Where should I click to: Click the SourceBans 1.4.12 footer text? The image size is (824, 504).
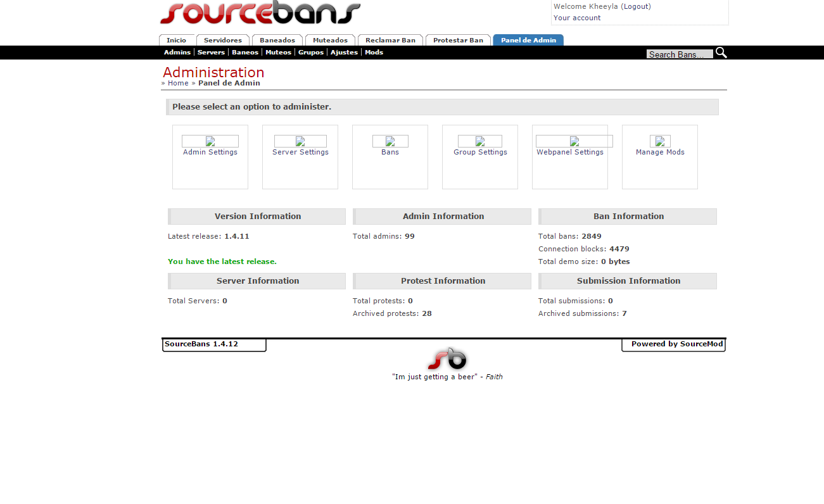[x=201, y=344]
